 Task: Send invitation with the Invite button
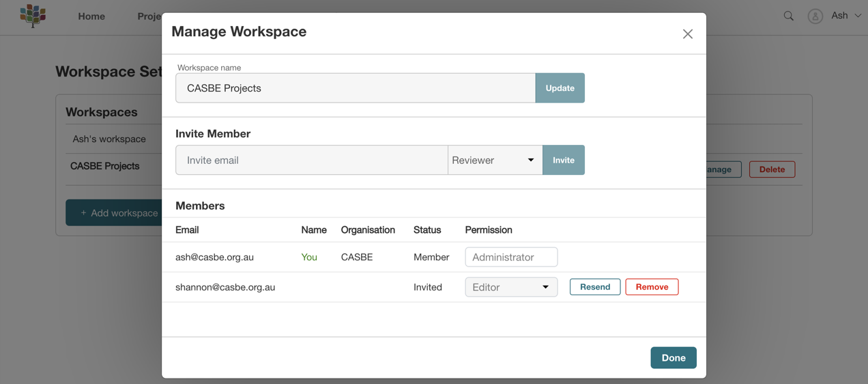click(563, 160)
